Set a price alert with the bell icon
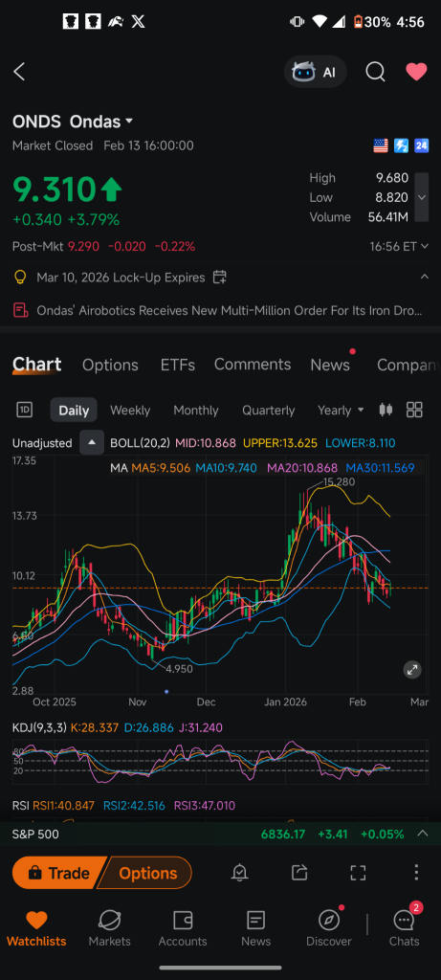Screen dimensions: 441x980 pyautogui.click(x=239, y=873)
